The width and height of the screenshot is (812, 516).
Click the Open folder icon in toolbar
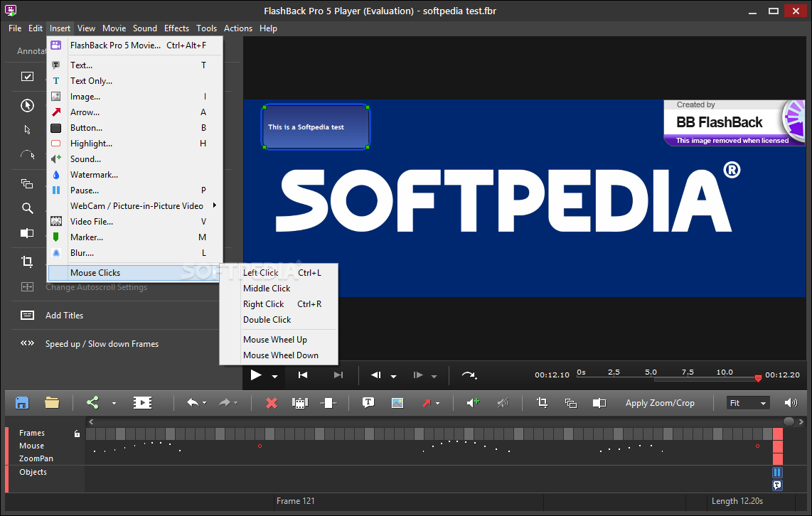point(52,403)
